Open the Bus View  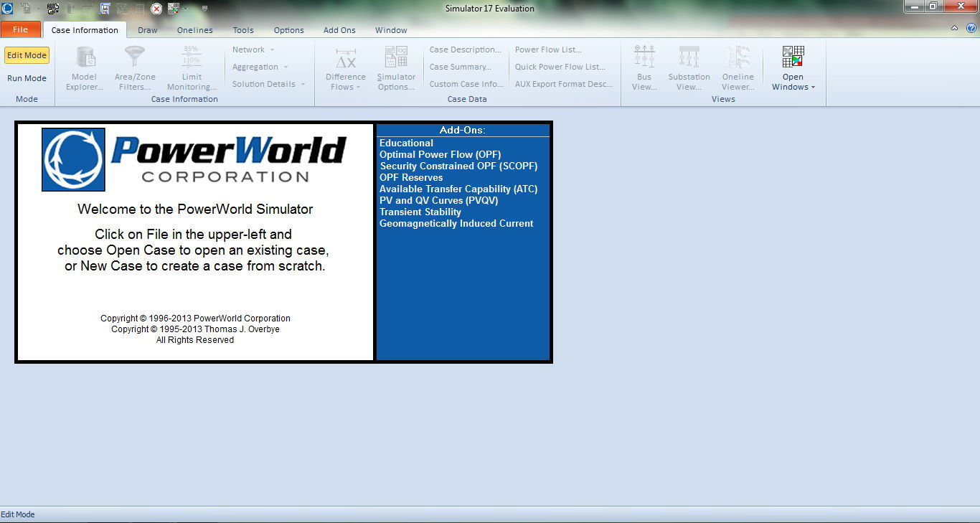click(644, 67)
